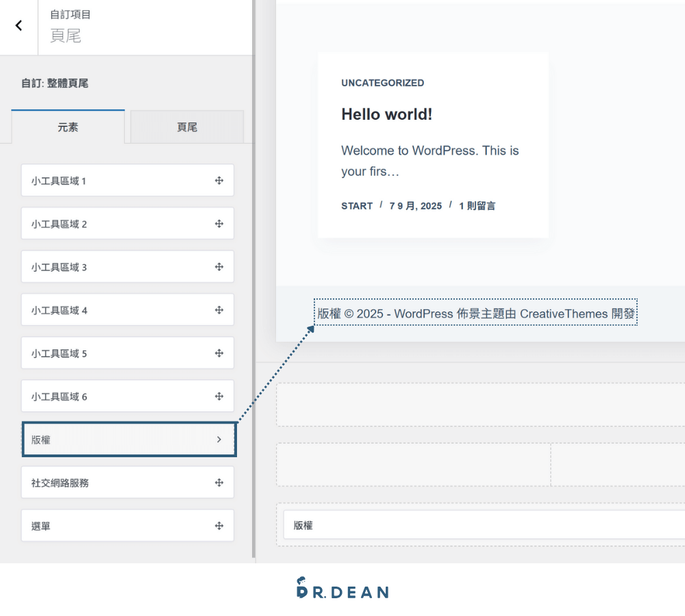Click the DR. DEAN logo
The width and height of the screenshot is (685, 616).
pos(342,589)
